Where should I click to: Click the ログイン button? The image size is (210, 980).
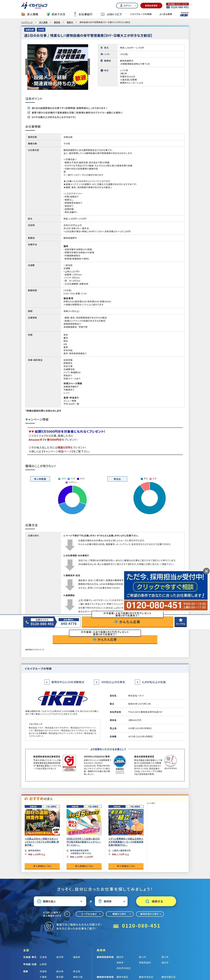[127, 6]
